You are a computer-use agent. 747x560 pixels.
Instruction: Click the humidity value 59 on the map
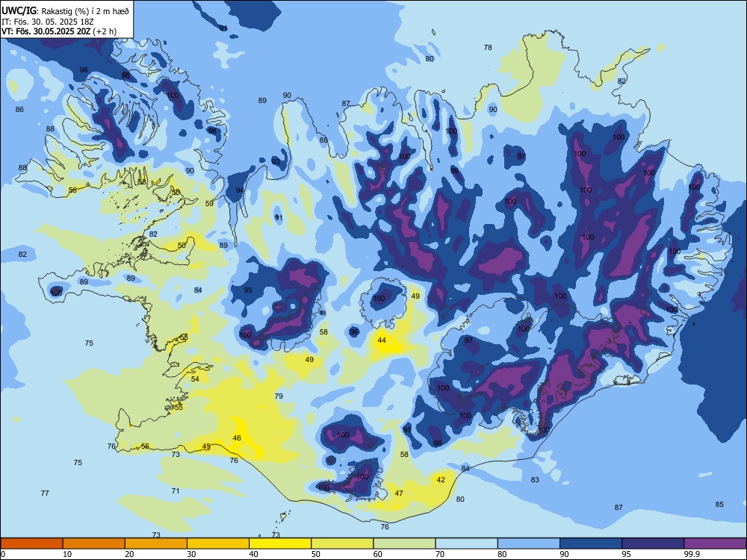click(209, 204)
